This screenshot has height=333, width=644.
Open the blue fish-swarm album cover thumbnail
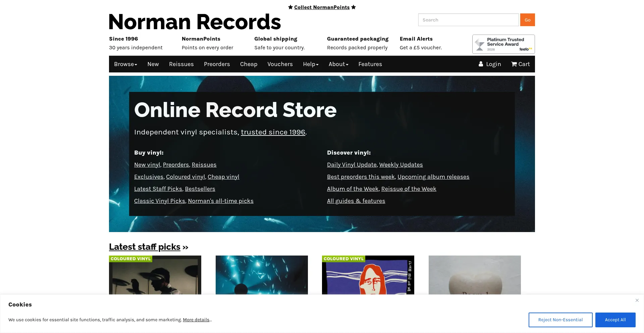pyautogui.click(x=262, y=275)
